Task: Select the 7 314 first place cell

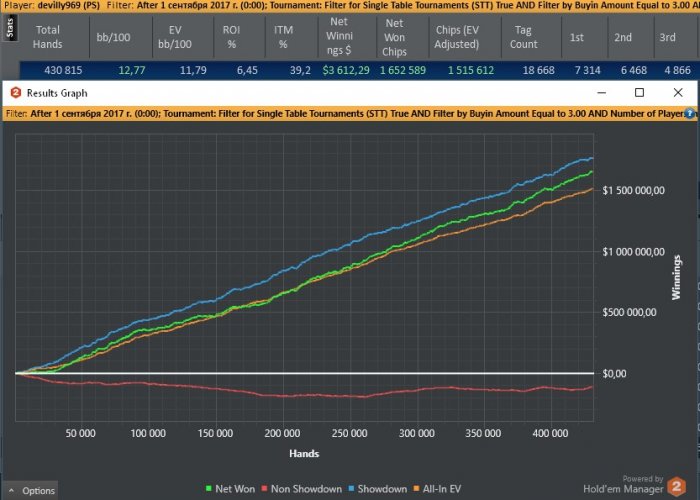Action: 588,70
